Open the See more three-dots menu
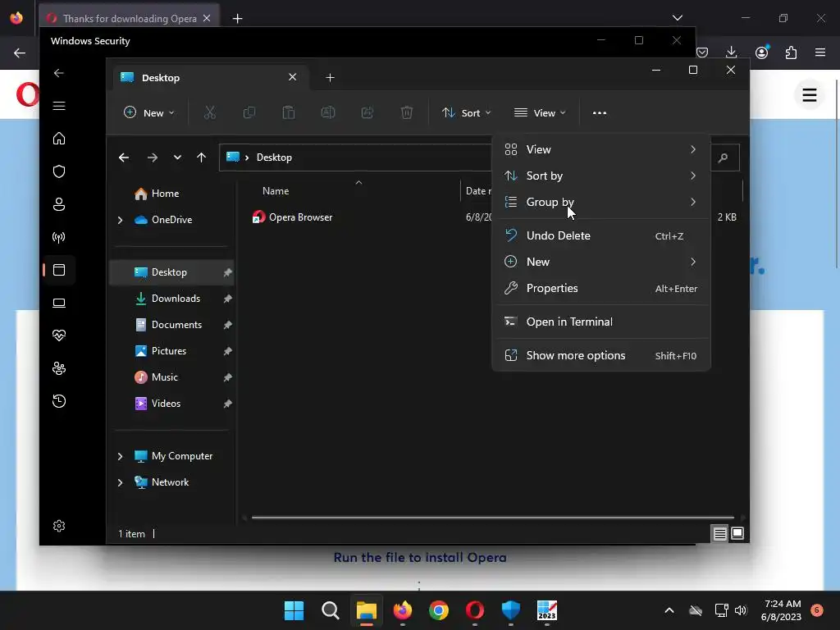840x630 pixels. [x=600, y=113]
